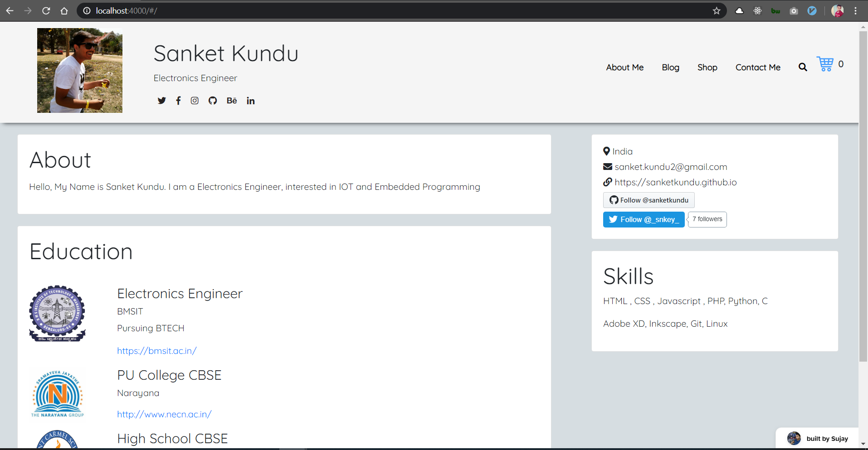868x450 pixels.
Task: Click the search magnifier icon in navbar
Action: tap(803, 67)
